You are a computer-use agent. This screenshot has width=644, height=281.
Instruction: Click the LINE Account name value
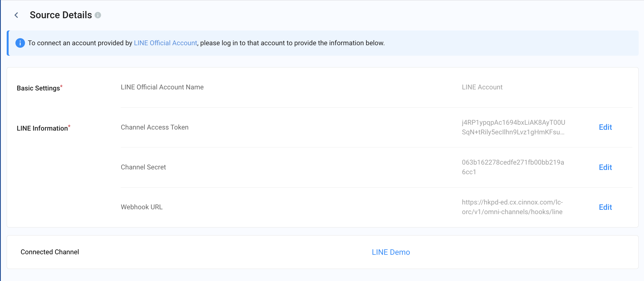click(482, 87)
